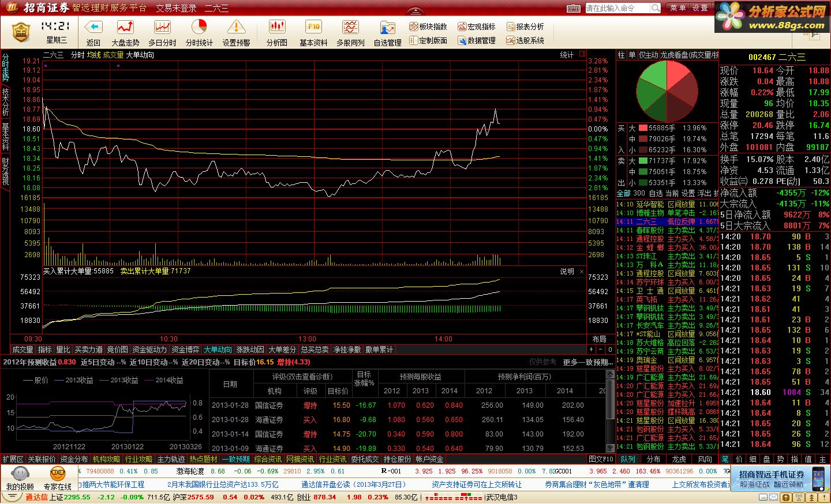Click the small window icon beside 统计
831x504 pixels.
582,54
